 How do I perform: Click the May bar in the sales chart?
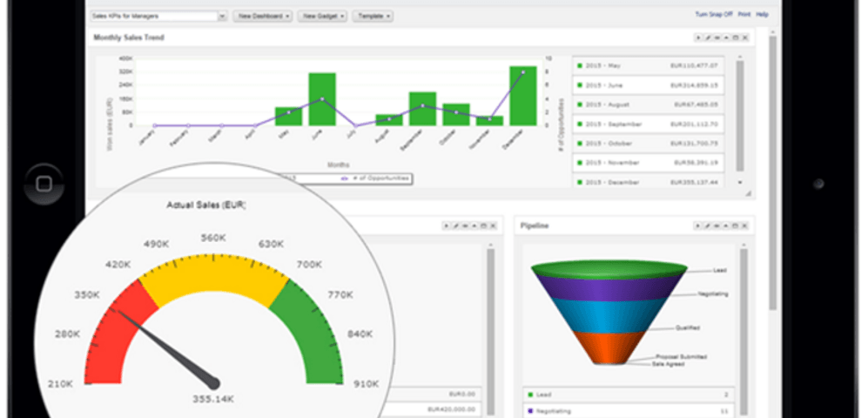288,117
